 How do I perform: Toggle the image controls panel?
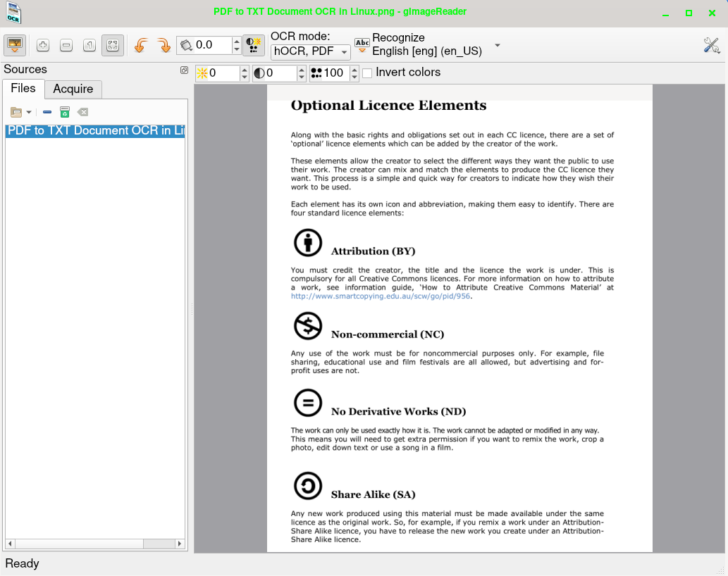pos(253,45)
